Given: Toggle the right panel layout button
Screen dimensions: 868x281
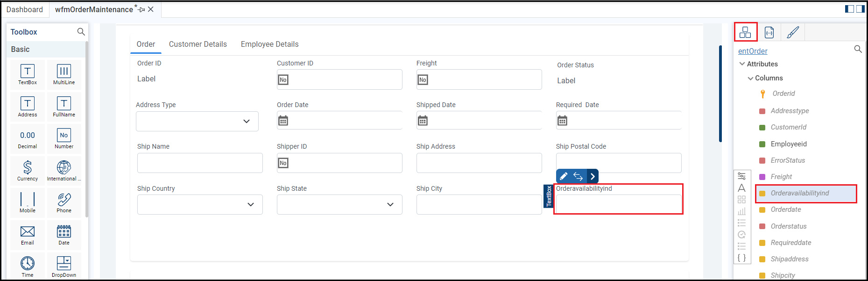Looking at the screenshot, I should [x=860, y=9].
